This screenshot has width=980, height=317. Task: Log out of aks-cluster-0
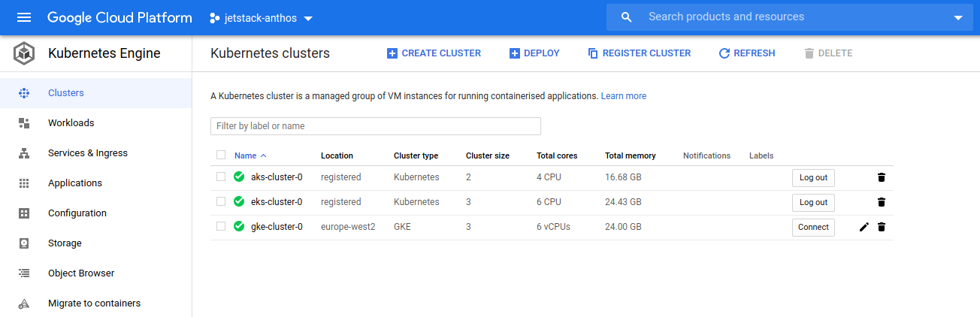click(813, 178)
